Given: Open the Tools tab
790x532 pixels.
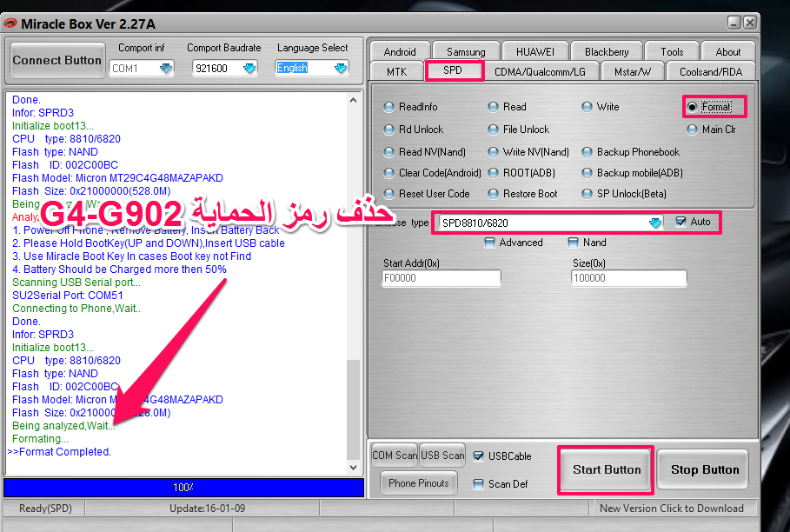Looking at the screenshot, I should (x=672, y=52).
